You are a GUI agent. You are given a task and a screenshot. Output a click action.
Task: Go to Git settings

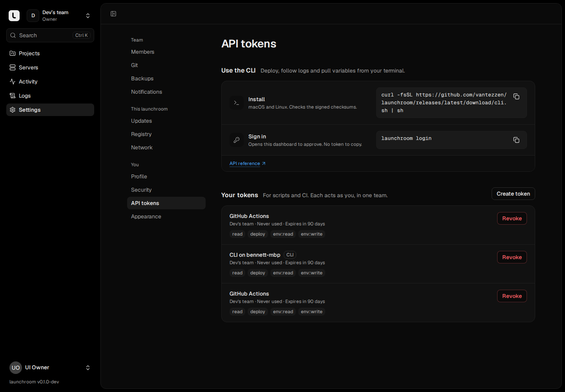click(166, 65)
